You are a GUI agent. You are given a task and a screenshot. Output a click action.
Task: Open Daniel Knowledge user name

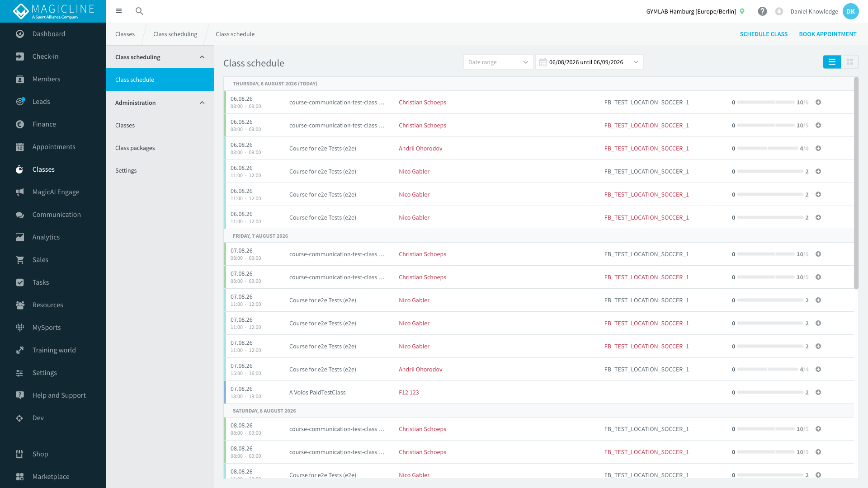[x=814, y=11]
